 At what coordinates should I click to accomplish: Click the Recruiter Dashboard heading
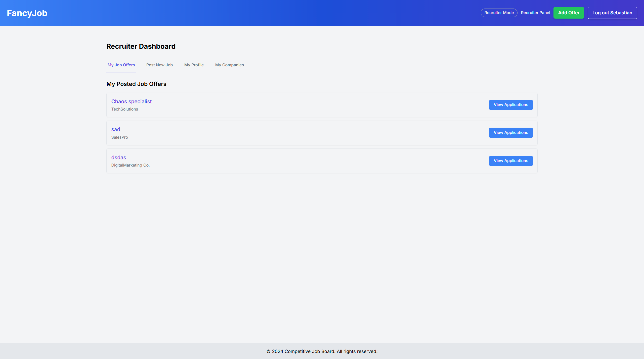point(141,46)
